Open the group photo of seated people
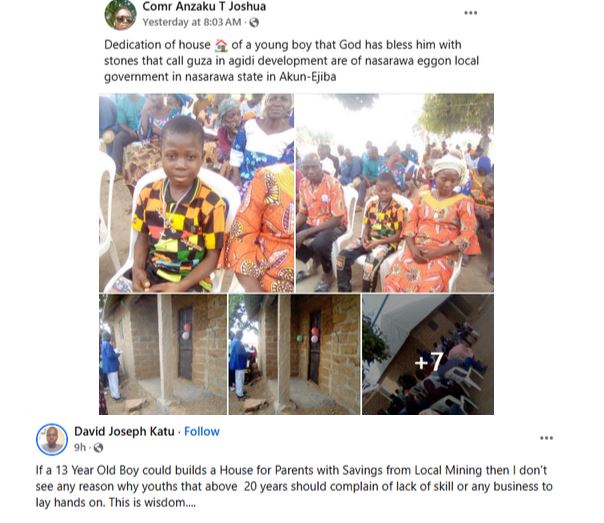The width and height of the screenshot is (604, 523). [395, 192]
